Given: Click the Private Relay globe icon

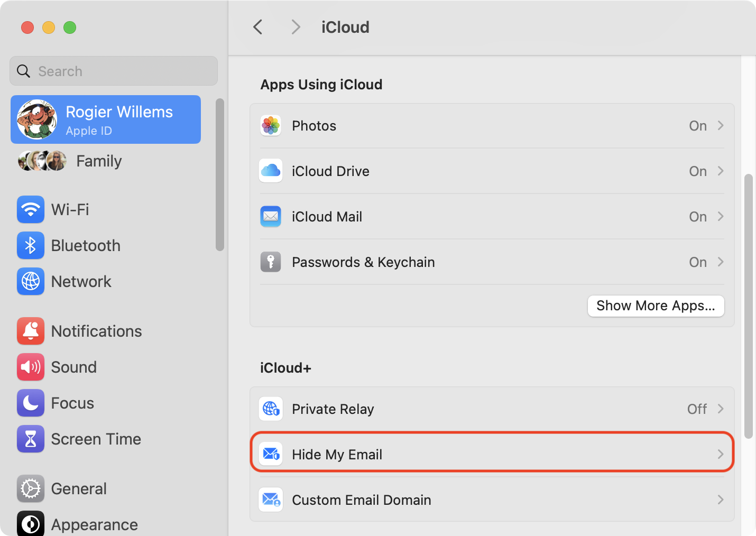Looking at the screenshot, I should [x=271, y=409].
